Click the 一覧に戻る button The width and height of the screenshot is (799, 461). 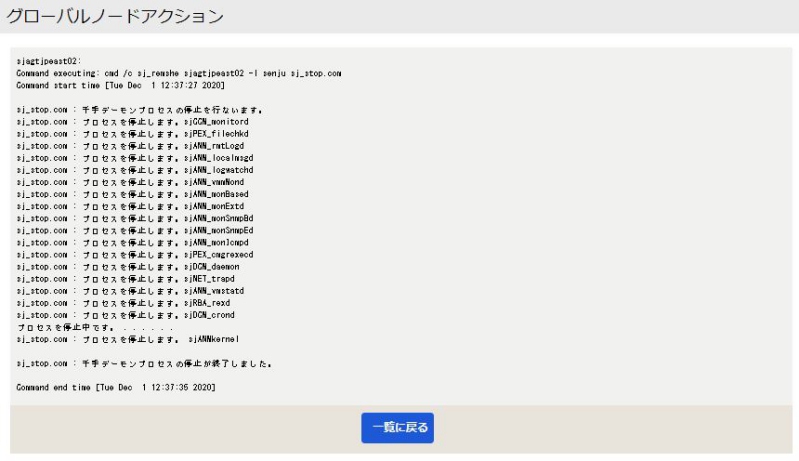397,427
